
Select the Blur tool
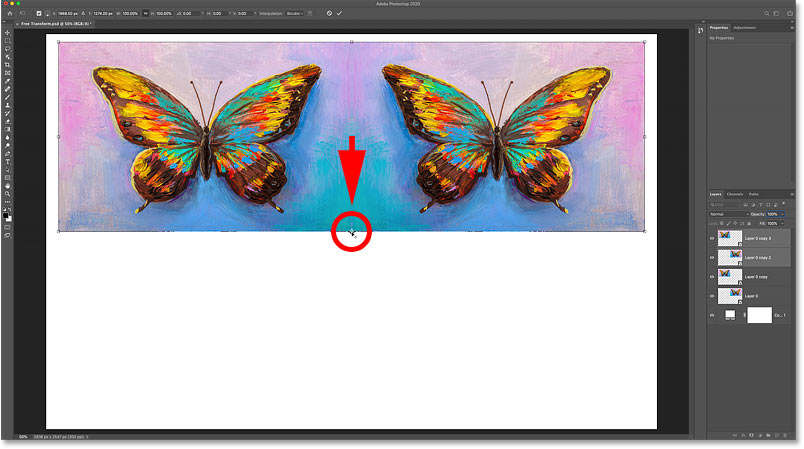pyautogui.click(x=8, y=137)
